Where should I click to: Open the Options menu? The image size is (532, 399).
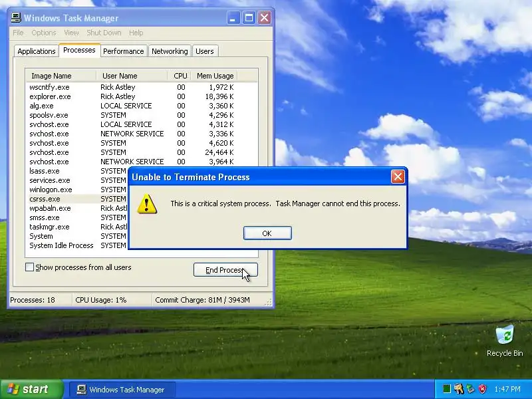tap(44, 33)
